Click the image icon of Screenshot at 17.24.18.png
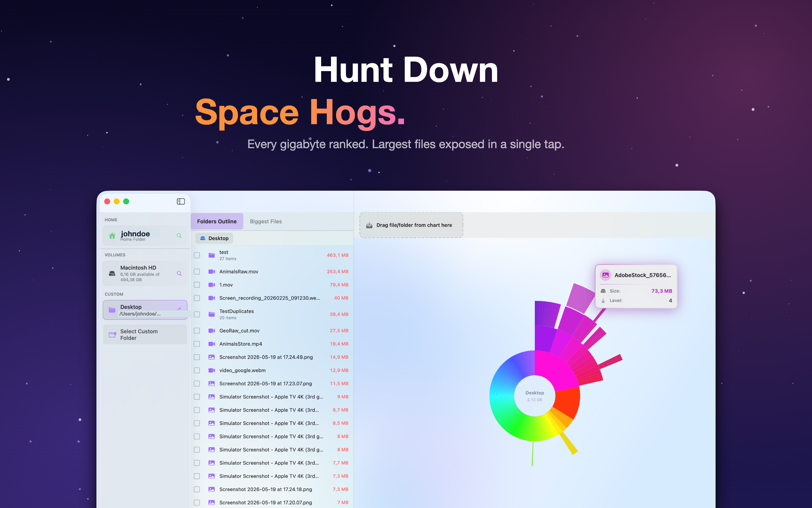The height and width of the screenshot is (508, 812). (x=211, y=489)
